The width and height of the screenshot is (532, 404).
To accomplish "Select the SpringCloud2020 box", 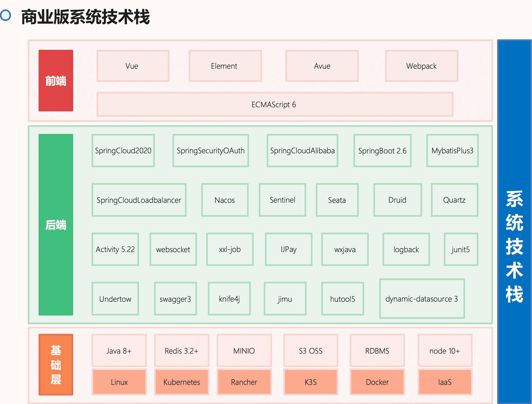I will [x=123, y=151].
